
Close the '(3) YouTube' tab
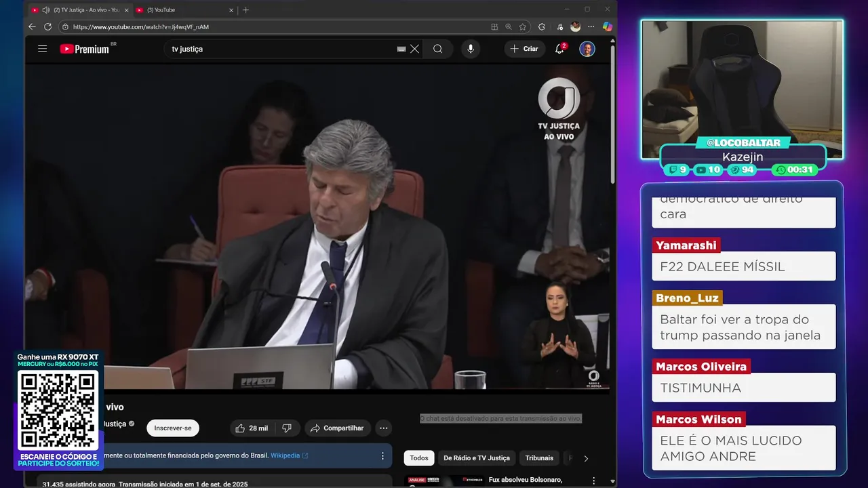point(231,10)
